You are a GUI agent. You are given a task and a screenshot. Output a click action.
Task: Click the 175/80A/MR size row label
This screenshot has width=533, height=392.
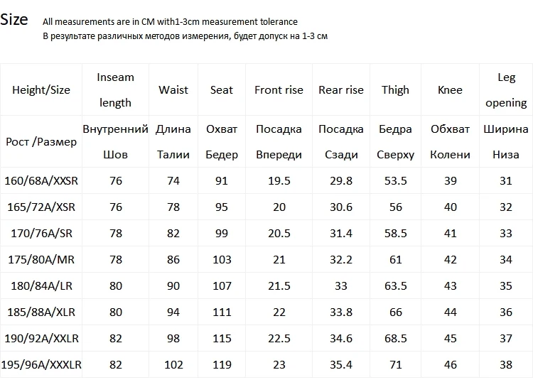tap(41, 260)
